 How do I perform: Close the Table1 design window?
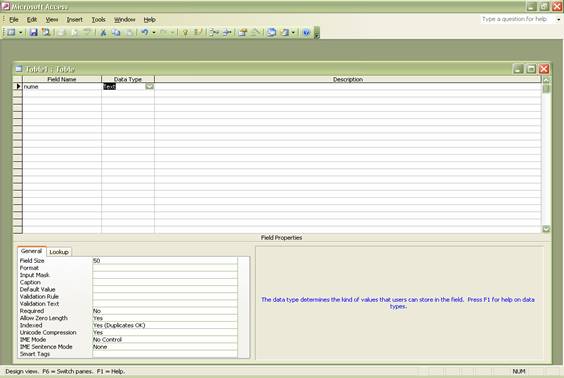[544, 69]
